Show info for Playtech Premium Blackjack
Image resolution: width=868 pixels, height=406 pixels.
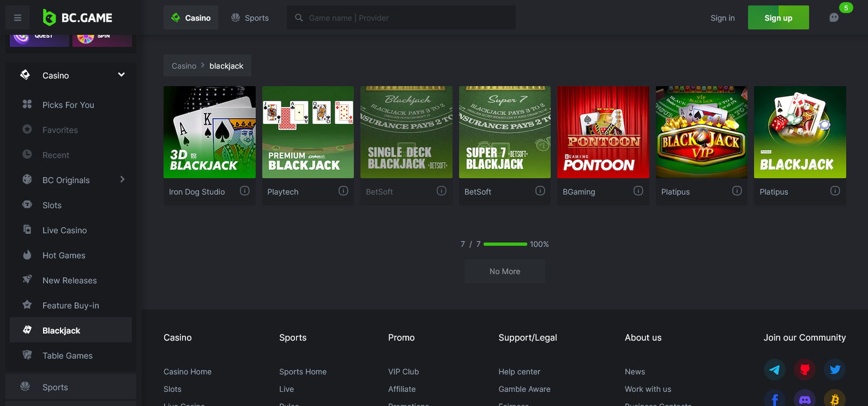click(x=343, y=191)
